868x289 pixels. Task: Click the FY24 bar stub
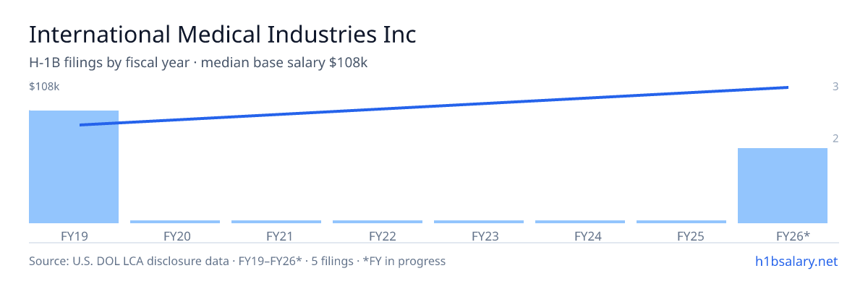tap(580, 222)
